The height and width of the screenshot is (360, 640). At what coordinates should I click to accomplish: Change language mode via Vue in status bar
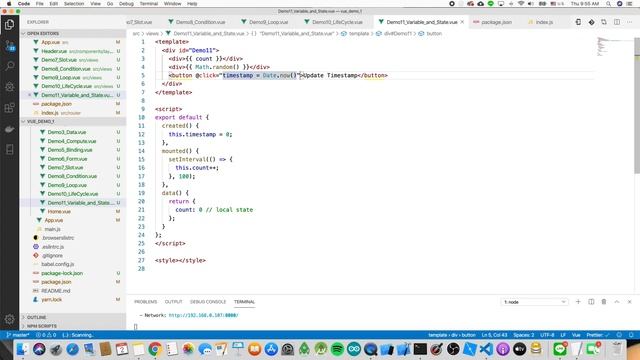pos(576,335)
